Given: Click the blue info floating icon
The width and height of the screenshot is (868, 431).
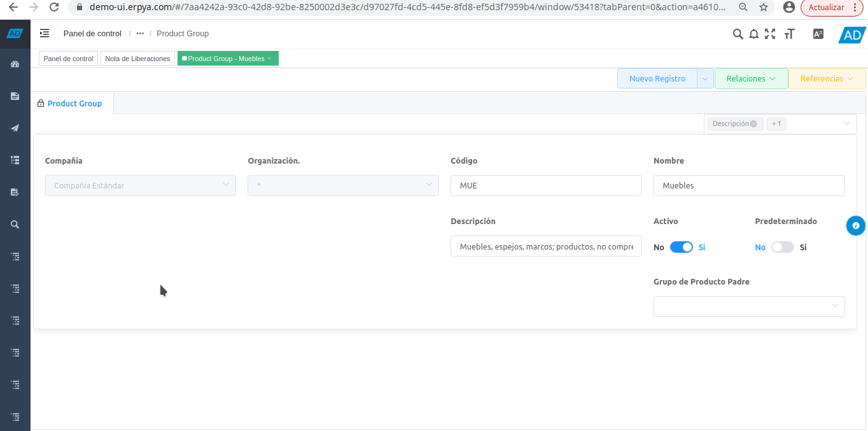Looking at the screenshot, I should [x=856, y=225].
